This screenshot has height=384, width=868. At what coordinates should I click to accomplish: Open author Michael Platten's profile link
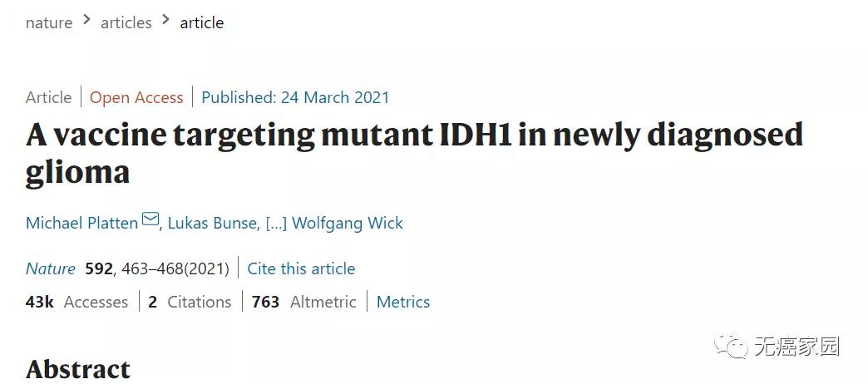pyautogui.click(x=81, y=224)
